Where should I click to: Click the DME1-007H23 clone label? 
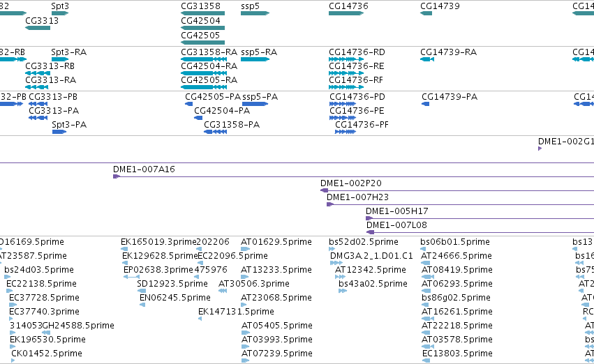pyautogui.click(x=357, y=197)
